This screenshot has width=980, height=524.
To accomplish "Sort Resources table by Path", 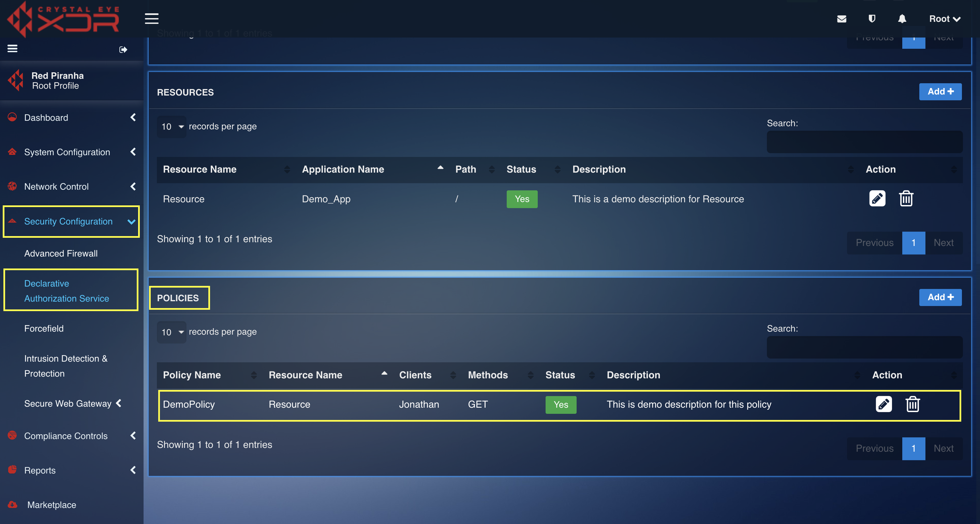I will point(475,169).
